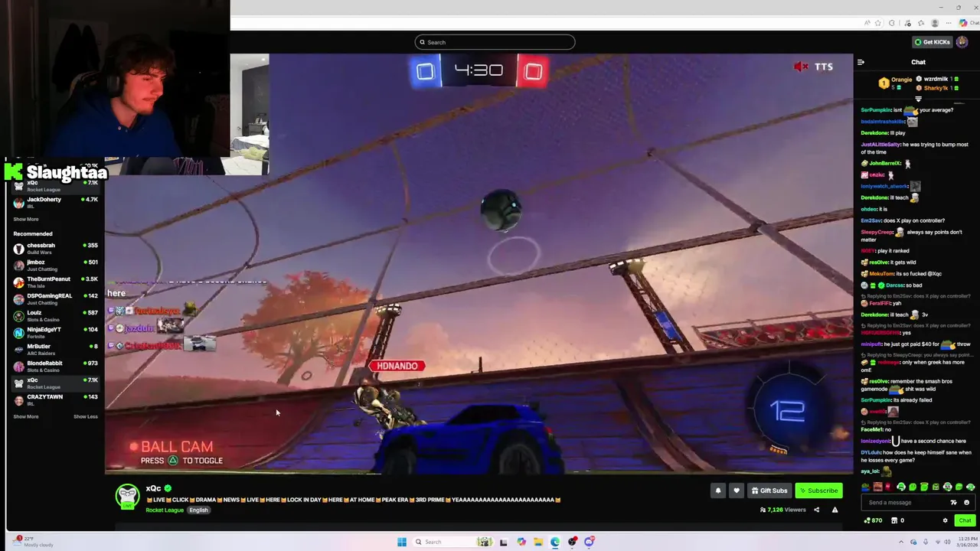This screenshot has width=980, height=551.
Task: Click the green Subscribe button
Action: [x=818, y=491]
